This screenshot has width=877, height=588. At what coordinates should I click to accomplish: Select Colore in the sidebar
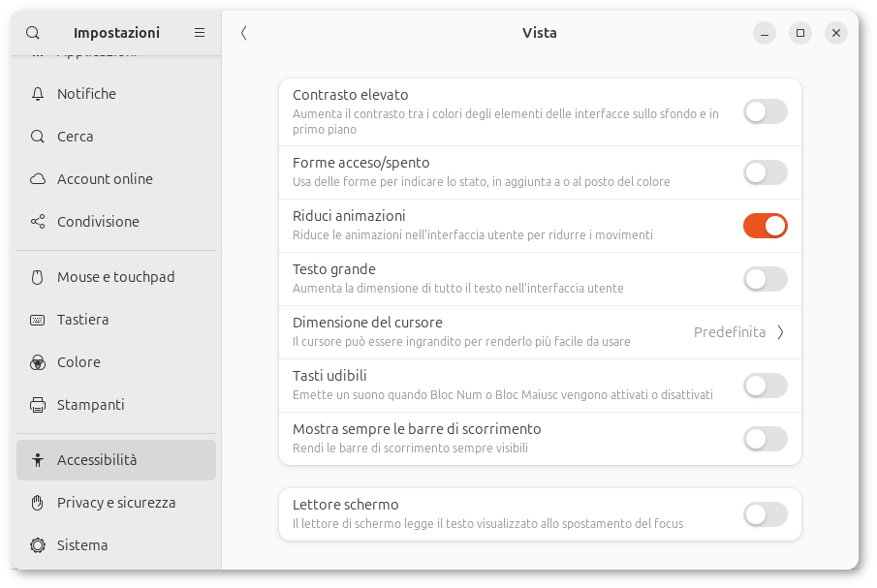(x=78, y=362)
